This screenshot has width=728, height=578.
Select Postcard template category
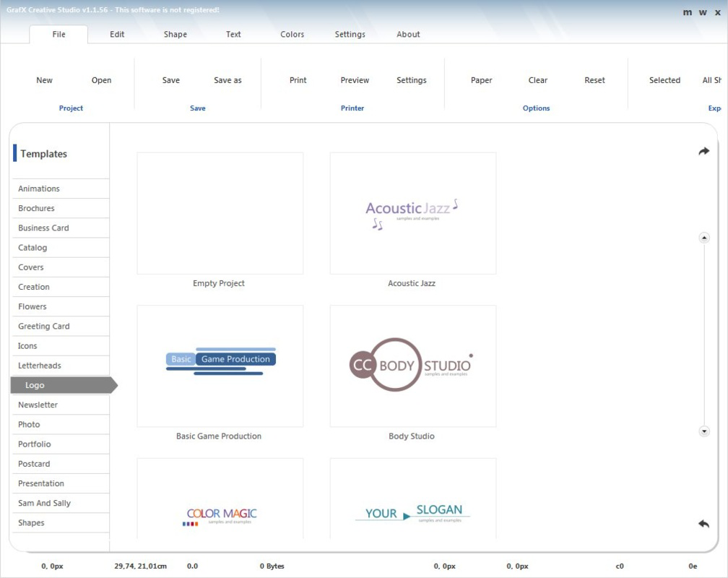click(x=61, y=464)
